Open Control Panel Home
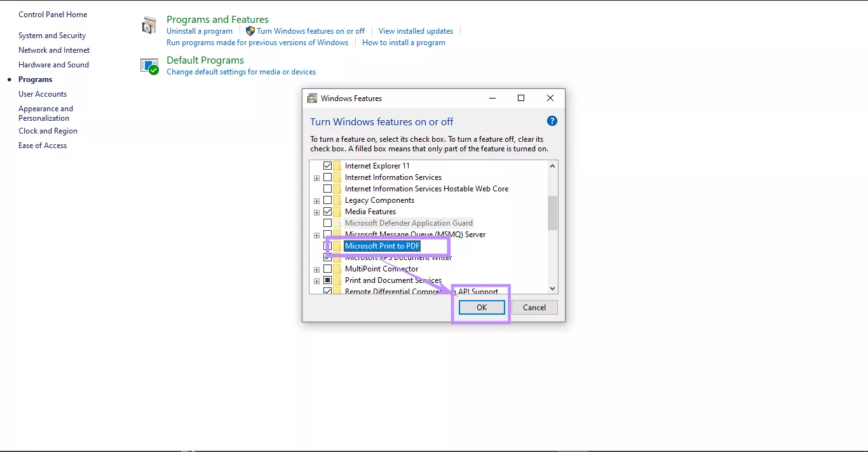Viewport: 868px width, 452px height. pyautogui.click(x=53, y=15)
